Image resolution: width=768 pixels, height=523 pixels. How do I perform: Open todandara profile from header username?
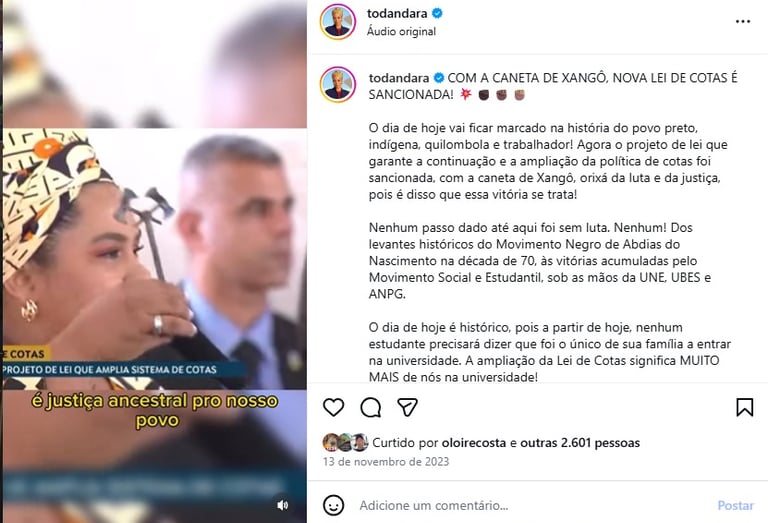397,13
